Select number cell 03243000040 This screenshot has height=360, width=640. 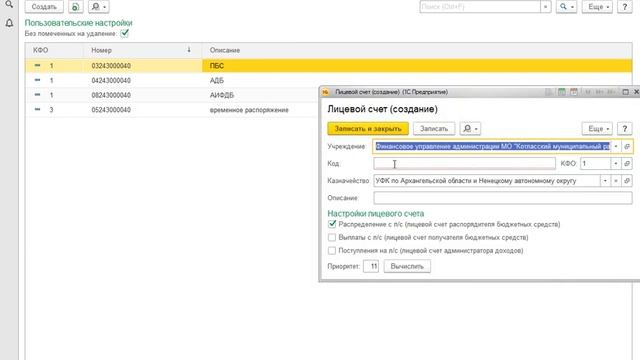[x=111, y=66]
